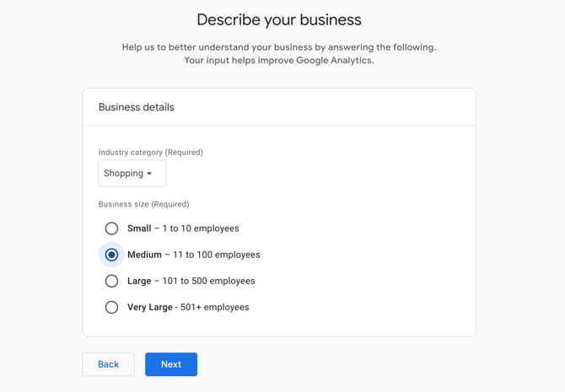
Task: Click the 'Your input helps improve Google Analytics' text
Action: (x=279, y=60)
